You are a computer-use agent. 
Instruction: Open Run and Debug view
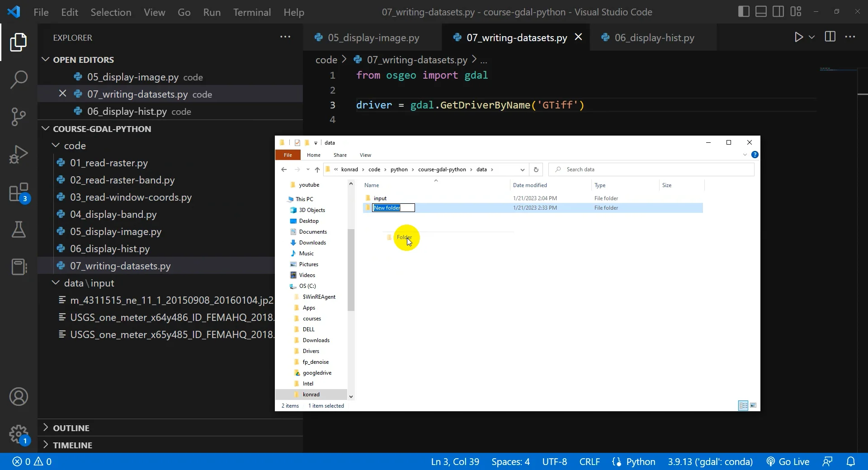click(x=19, y=154)
